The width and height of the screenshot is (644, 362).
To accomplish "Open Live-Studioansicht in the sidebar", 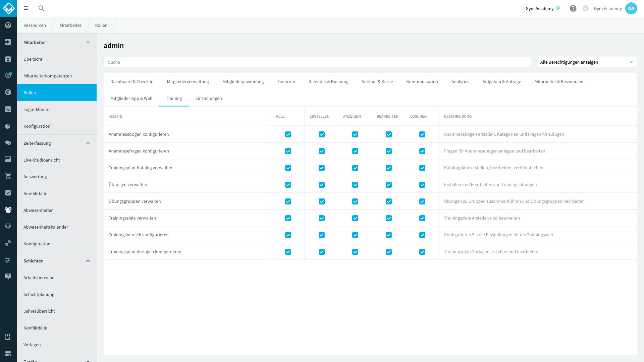I will point(57,160).
